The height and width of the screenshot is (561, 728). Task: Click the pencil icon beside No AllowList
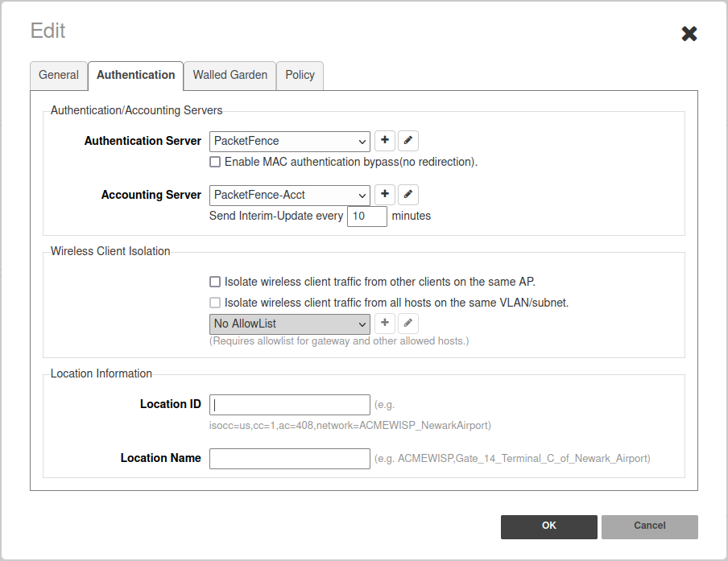tap(408, 324)
